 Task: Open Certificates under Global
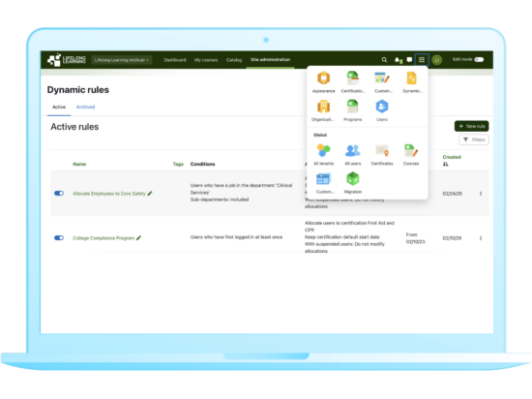(382, 150)
